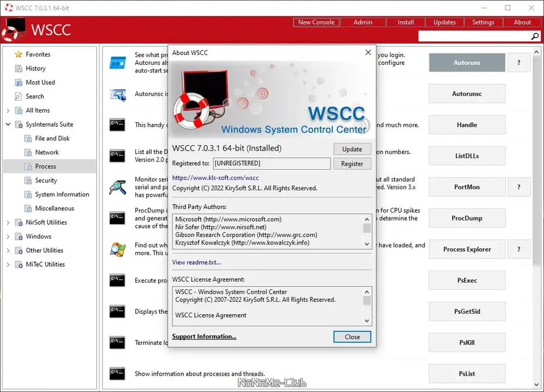The width and height of the screenshot is (544, 392).
Task: Collapse the SysInternals Suite tree node
Action: [8, 125]
